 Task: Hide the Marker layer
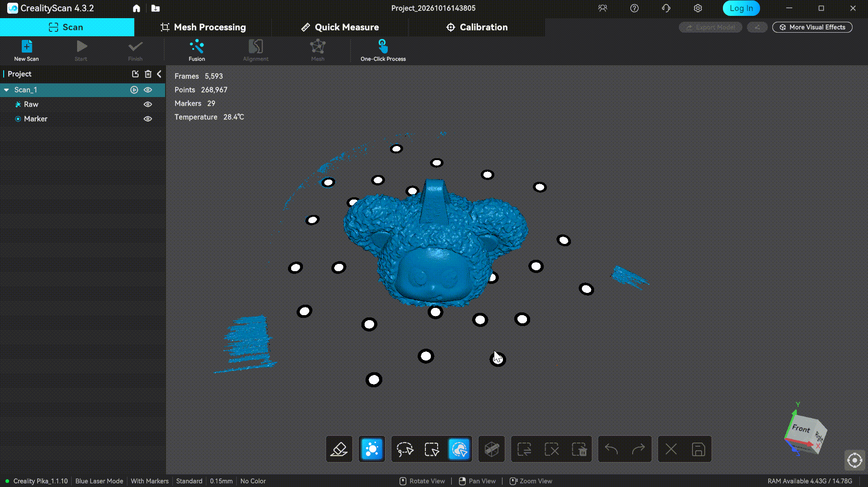pyautogui.click(x=148, y=119)
